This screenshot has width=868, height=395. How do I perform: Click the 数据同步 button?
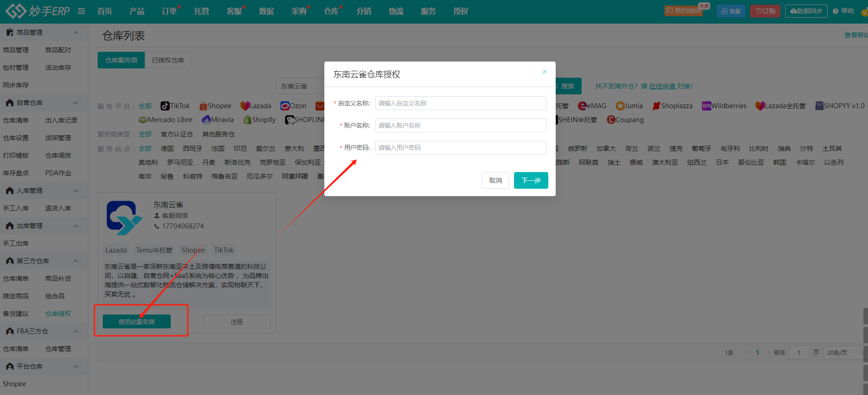coord(806,11)
